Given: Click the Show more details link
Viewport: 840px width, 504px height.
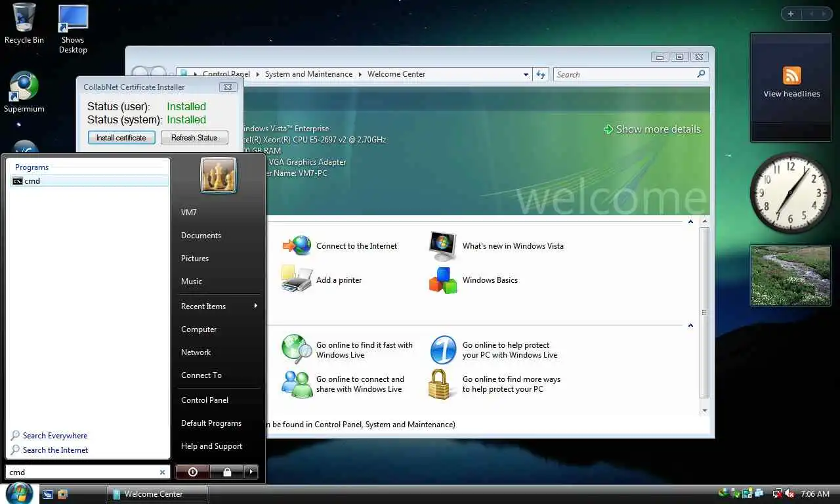Looking at the screenshot, I should coord(658,129).
